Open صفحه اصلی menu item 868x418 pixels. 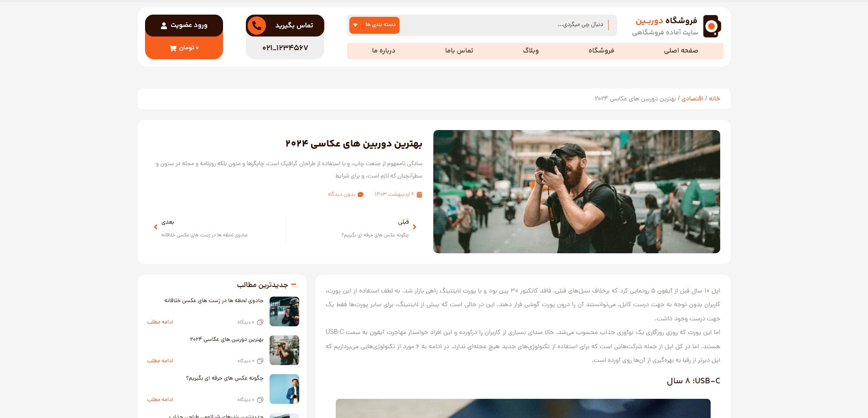[x=681, y=51]
